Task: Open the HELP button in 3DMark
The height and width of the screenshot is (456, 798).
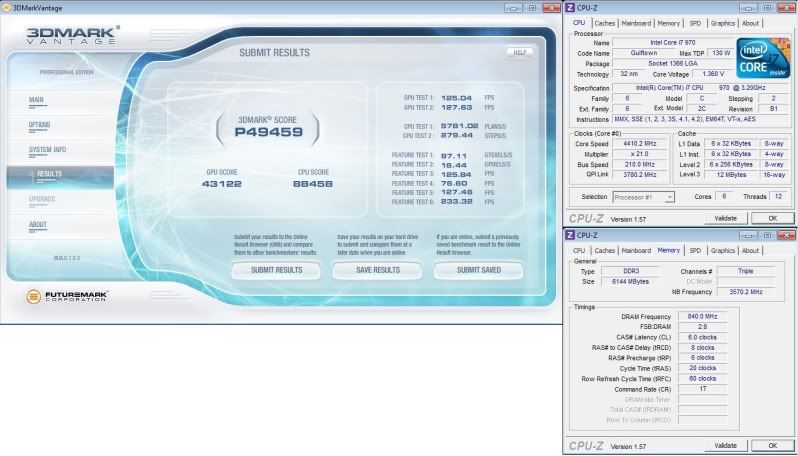Action: tap(519, 52)
